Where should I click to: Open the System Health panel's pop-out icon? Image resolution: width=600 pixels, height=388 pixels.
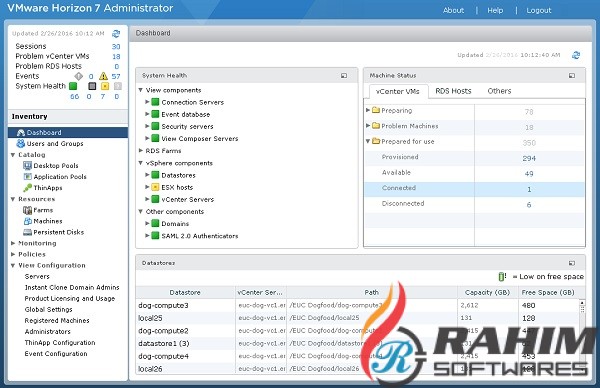(344, 76)
